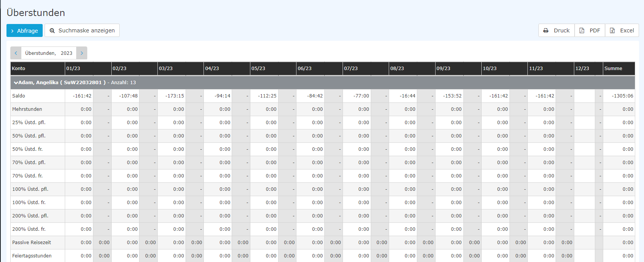Click the Mehrstunden row label
Screen dimensions: 644x262
pos(27,109)
